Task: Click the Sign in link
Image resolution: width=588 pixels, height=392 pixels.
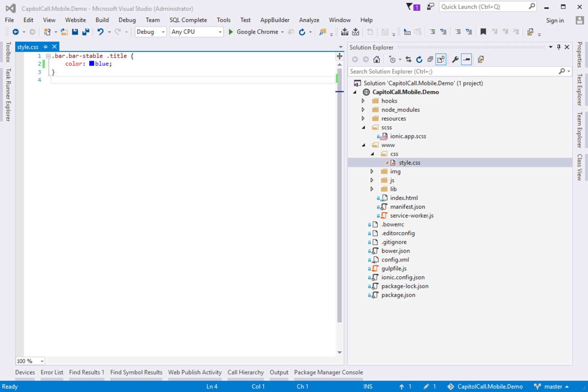Action: (x=555, y=20)
